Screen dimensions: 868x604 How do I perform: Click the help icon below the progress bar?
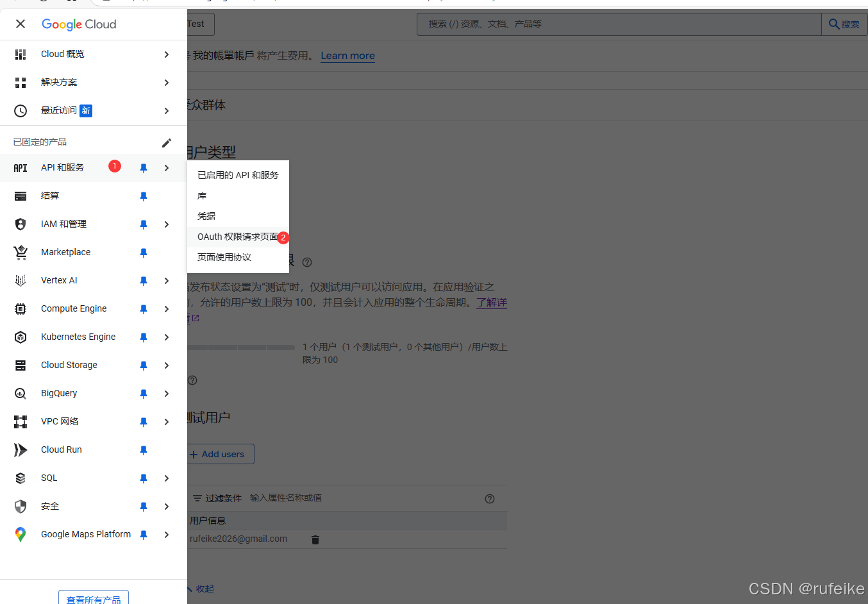coord(192,380)
